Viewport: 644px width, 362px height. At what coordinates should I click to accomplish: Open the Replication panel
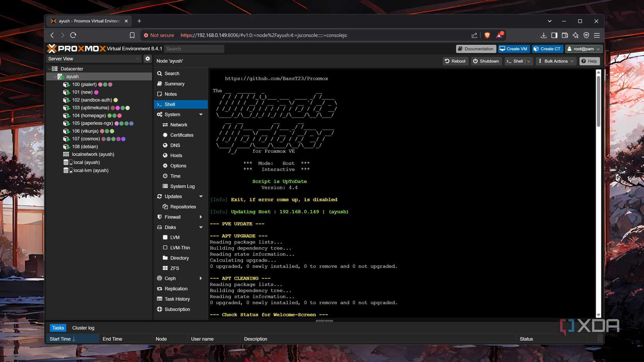[x=176, y=289]
